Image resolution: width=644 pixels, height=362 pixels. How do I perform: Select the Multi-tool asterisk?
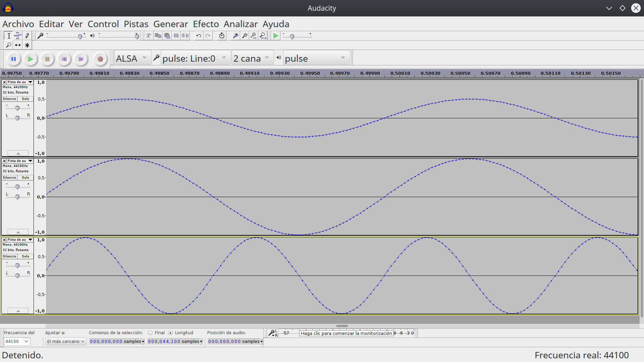tap(28, 45)
